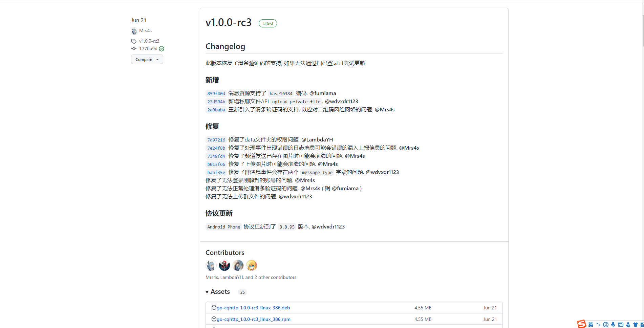The height and width of the screenshot is (328, 644).
Task: Open Mrs4s avatar picture
Action: coord(134,31)
